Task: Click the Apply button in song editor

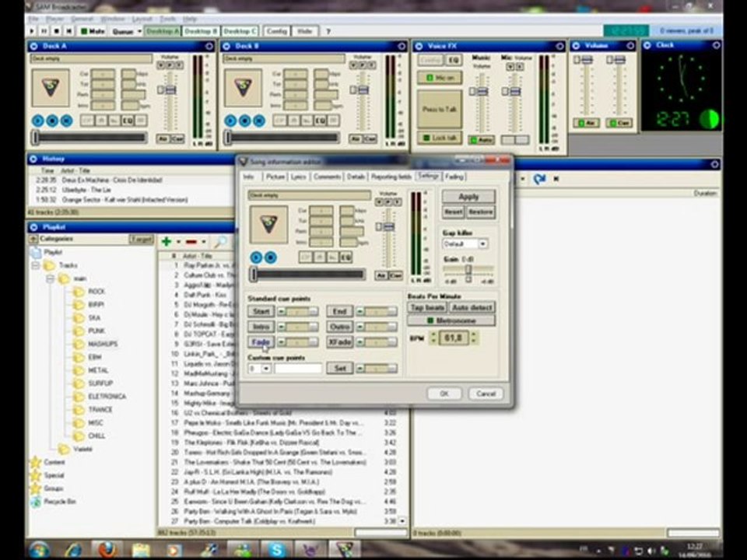Action: click(x=468, y=197)
